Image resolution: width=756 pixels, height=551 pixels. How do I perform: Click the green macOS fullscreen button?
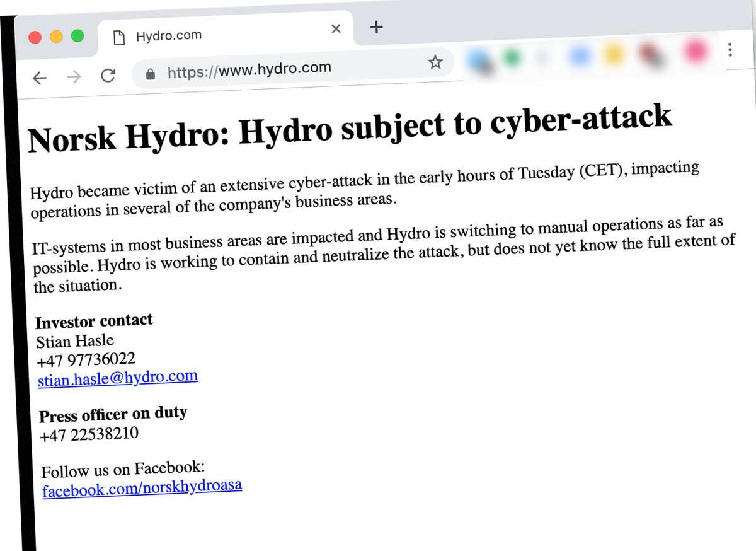coord(77,36)
